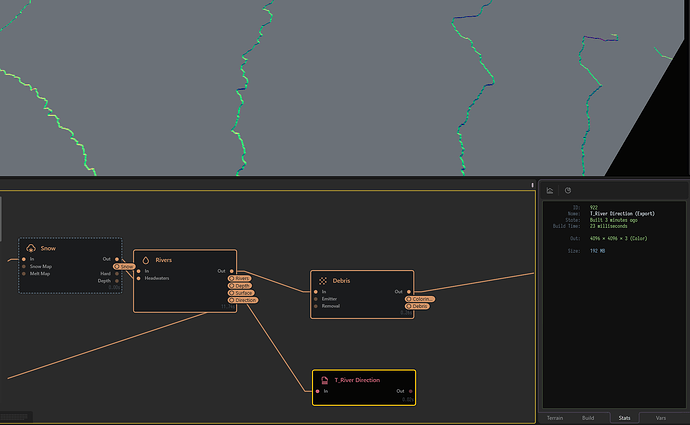Click the T_River Direction In port
The width and height of the screenshot is (690, 425).
pyautogui.click(x=318, y=391)
